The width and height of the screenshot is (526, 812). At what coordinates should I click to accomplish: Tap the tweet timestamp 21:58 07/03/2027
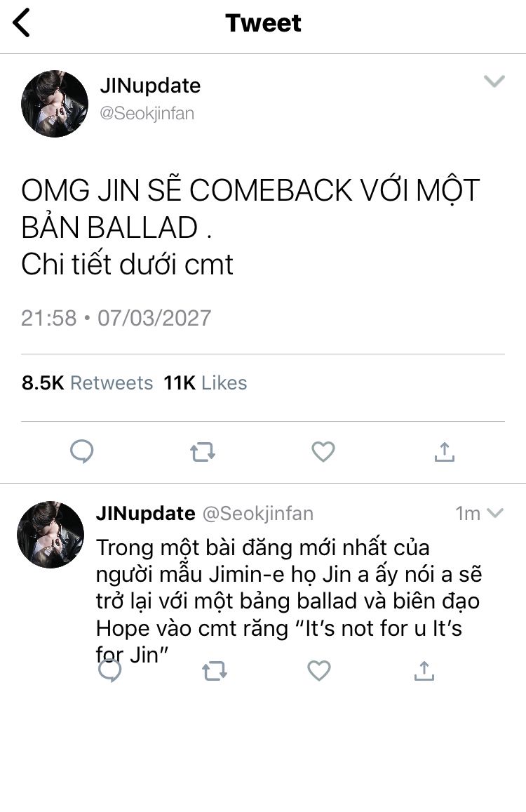point(116,318)
